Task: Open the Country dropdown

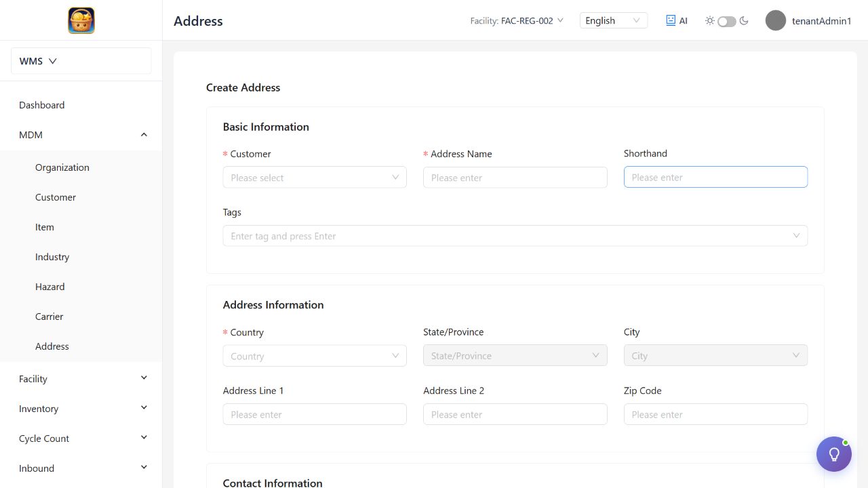Action: 315,356
